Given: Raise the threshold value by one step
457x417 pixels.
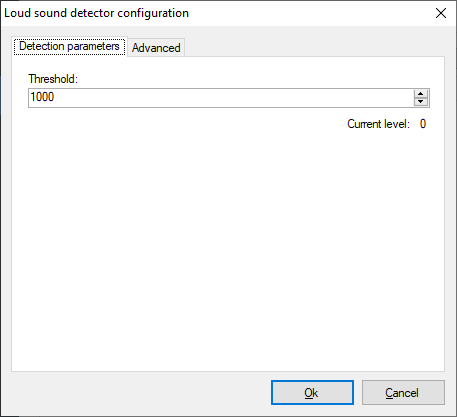Looking at the screenshot, I should [x=421, y=94].
